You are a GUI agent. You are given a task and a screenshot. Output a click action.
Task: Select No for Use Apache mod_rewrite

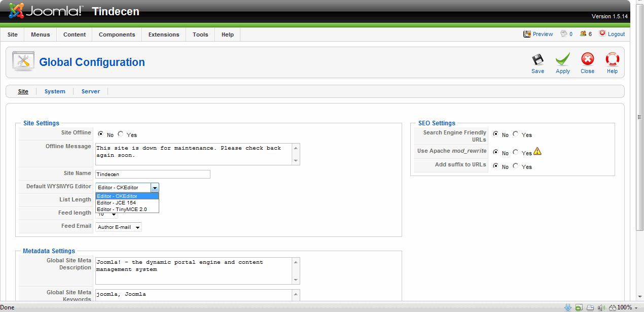[x=495, y=152]
